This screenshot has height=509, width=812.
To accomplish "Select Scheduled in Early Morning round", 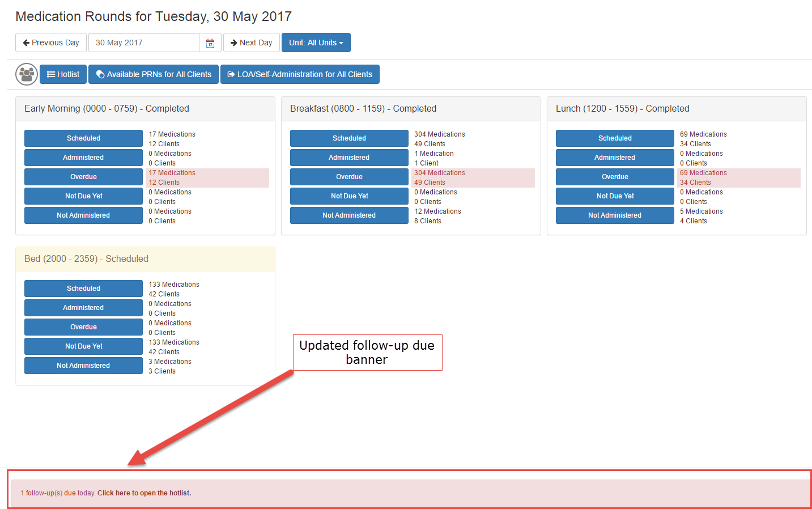I will 83,138.
